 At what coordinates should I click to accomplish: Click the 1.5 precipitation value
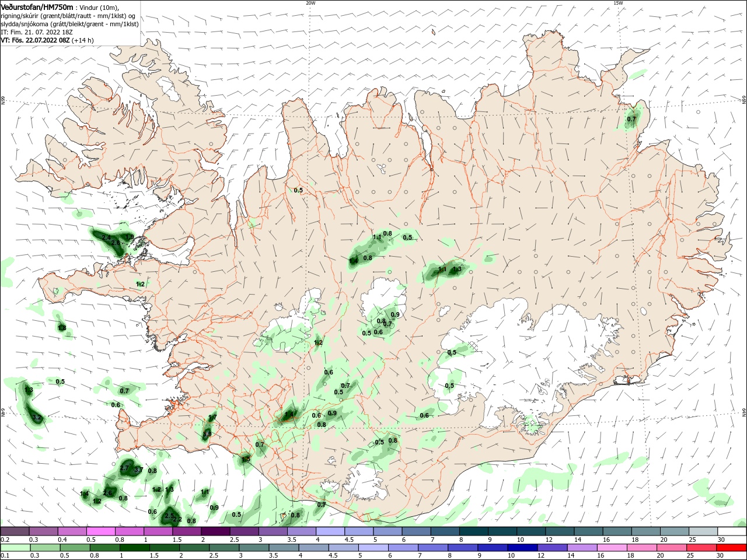click(246, 459)
